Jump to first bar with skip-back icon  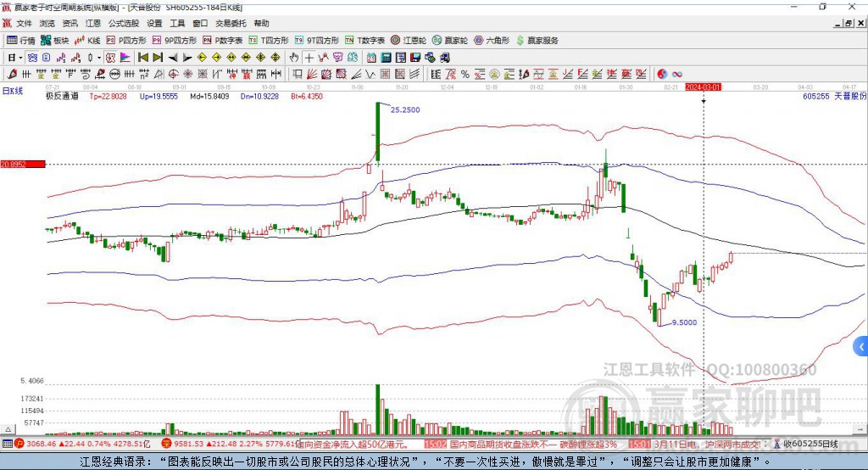coord(143,58)
